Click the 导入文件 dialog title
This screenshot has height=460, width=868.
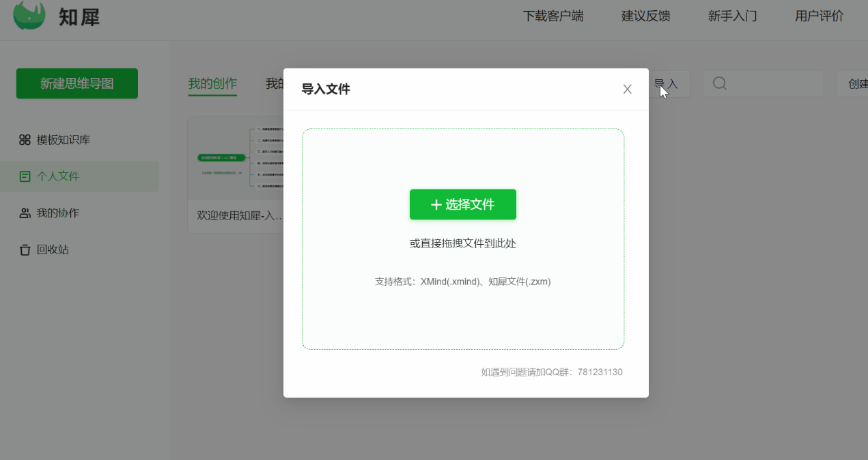coord(326,89)
